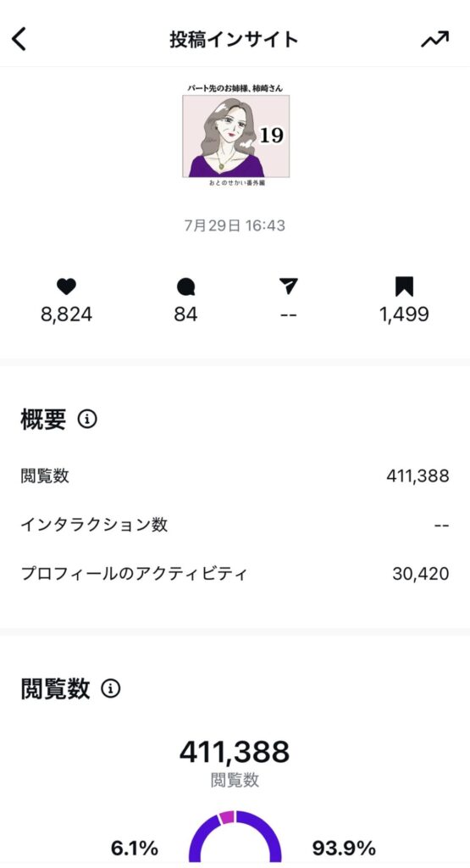Open the post thumbnail image
Screen dimensions: 470x868
pos(236,136)
